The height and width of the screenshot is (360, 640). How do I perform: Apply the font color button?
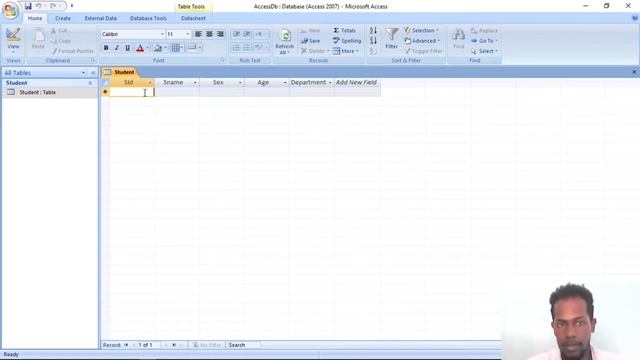140,48
